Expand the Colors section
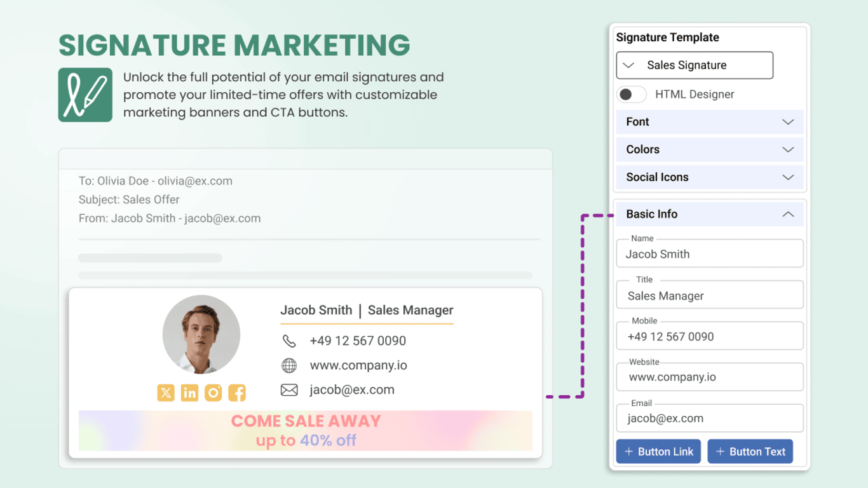 click(x=710, y=150)
